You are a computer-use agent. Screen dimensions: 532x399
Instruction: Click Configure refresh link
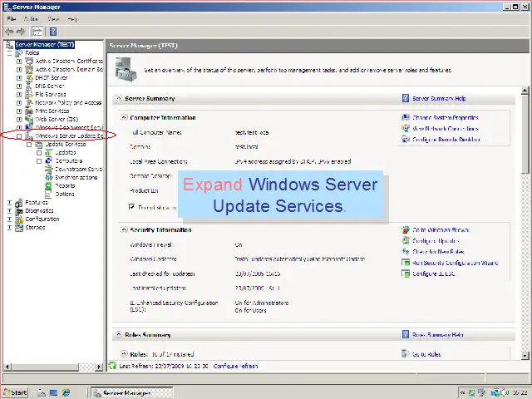[x=235, y=366]
